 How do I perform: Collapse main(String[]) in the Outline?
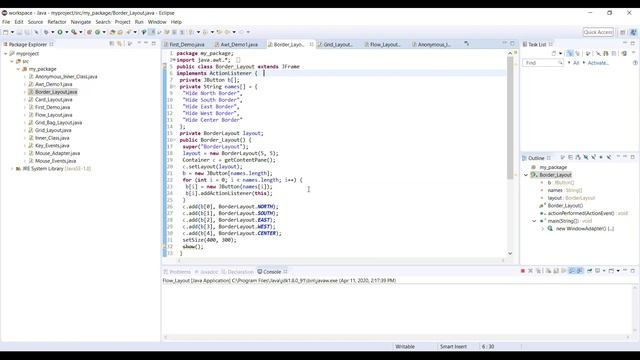pos(534,221)
